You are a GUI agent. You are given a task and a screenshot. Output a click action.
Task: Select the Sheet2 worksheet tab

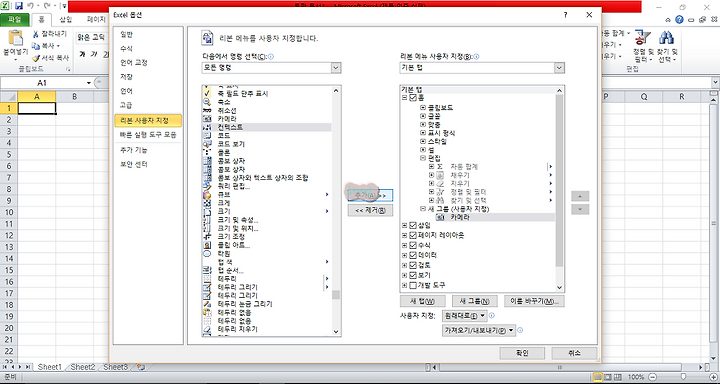(x=83, y=367)
